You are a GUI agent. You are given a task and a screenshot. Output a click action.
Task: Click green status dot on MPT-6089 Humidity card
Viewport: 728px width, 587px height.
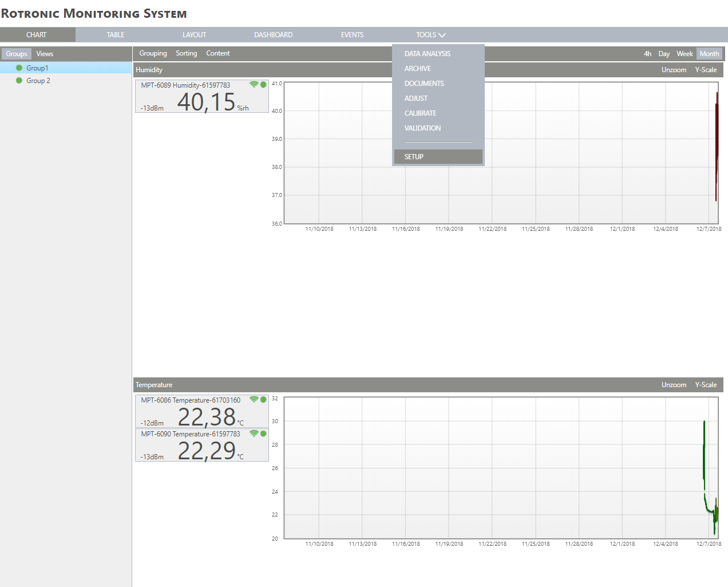tap(263, 84)
